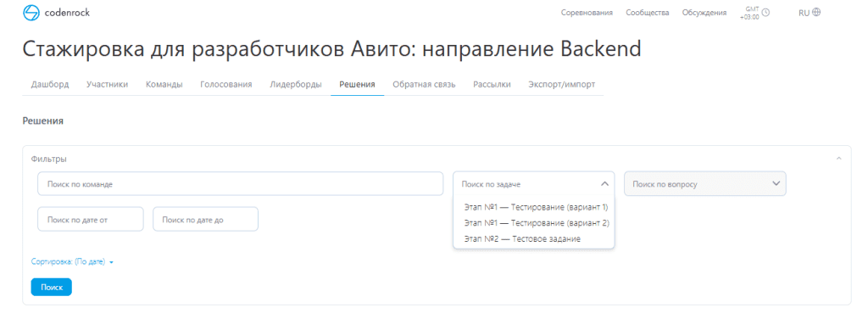This screenshot has height=319, width=868.
Task: Click the Фильтры heading text
Action: (x=48, y=159)
